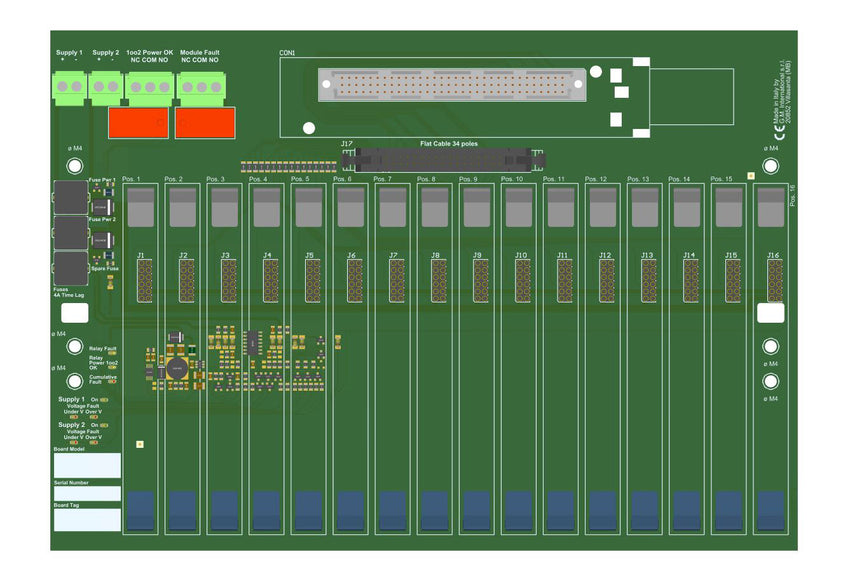Click the Cumulative Fault LED indicator
Screen dimensions: 850x587
tap(112, 382)
